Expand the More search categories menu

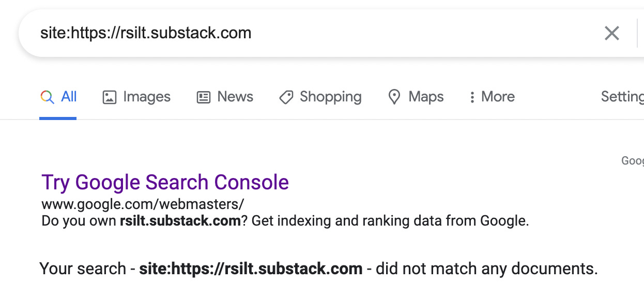498,97
